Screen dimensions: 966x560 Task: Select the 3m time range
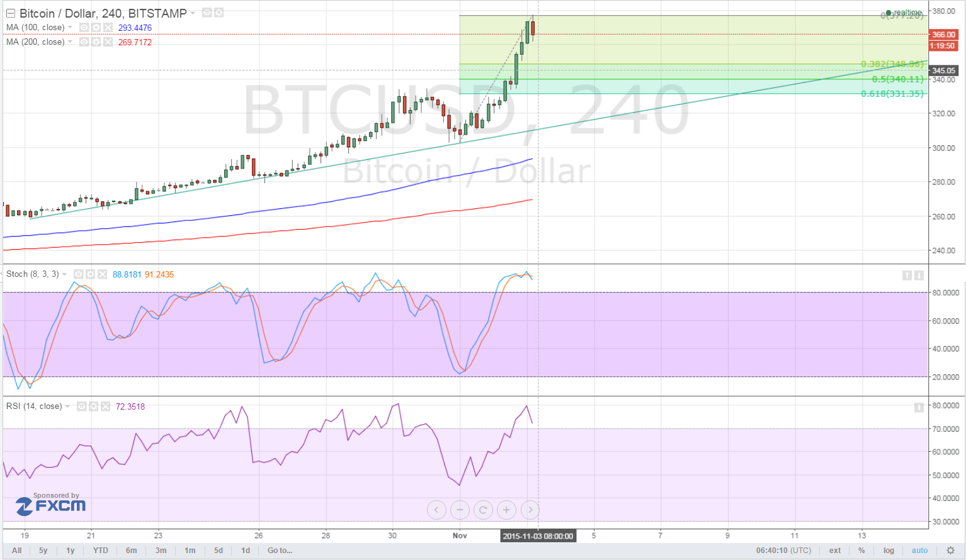point(161,551)
